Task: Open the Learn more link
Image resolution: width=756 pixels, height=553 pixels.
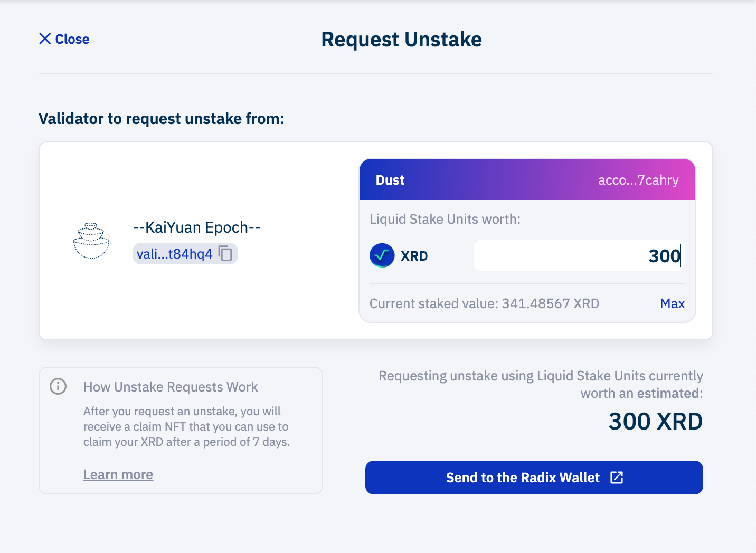Action: 118,474
